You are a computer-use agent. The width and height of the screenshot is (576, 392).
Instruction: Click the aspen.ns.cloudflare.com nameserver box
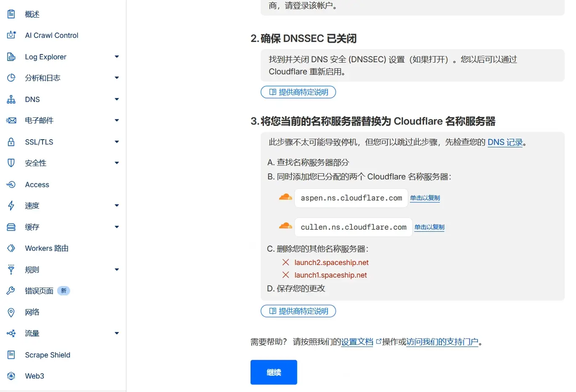351,198
